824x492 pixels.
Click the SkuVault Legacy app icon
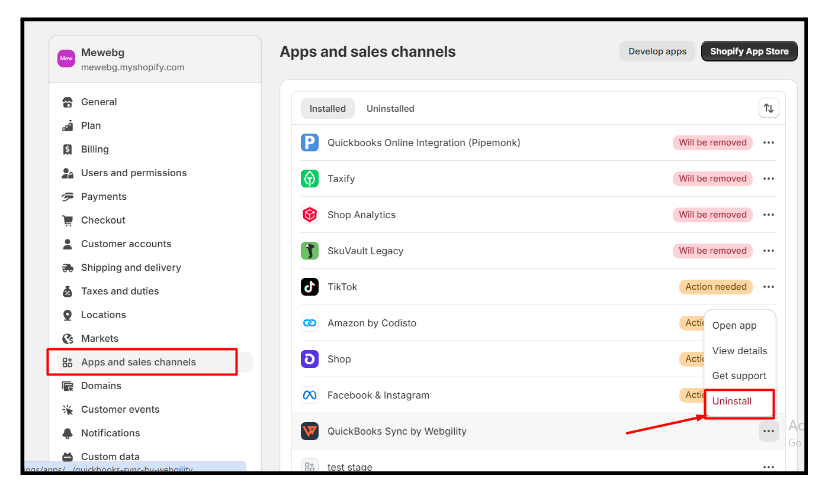tap(310, 251)
